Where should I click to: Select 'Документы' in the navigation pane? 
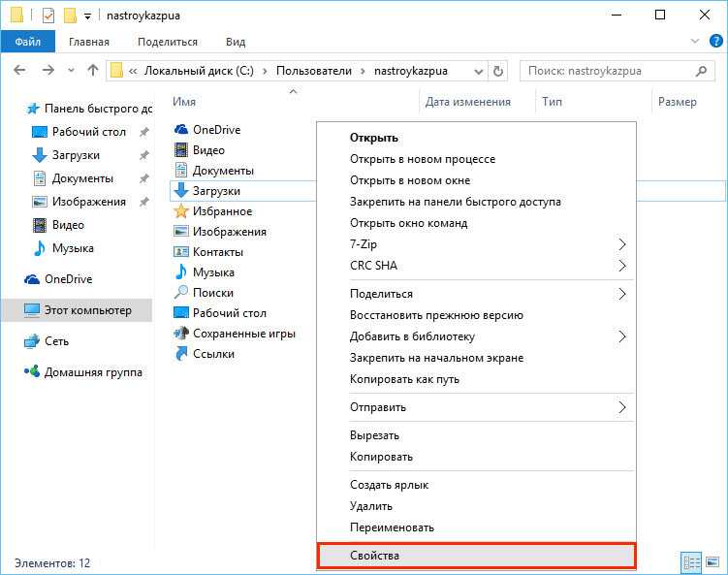pos(82,178)
